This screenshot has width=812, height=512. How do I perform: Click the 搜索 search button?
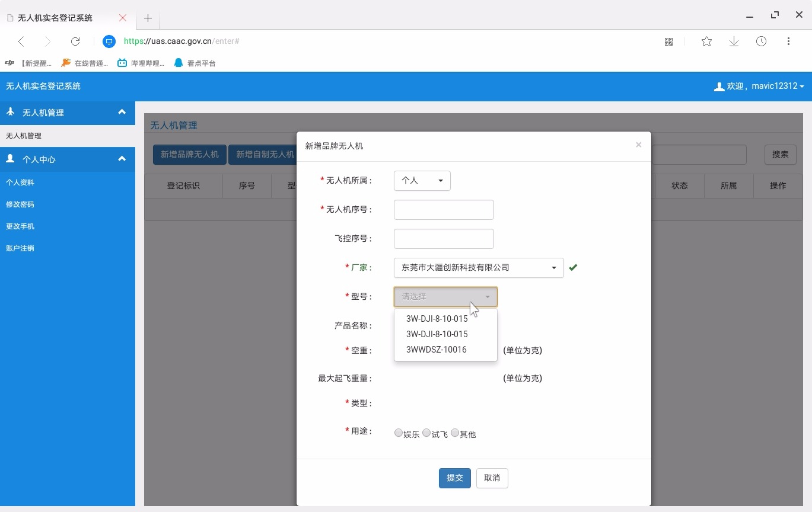781,155
